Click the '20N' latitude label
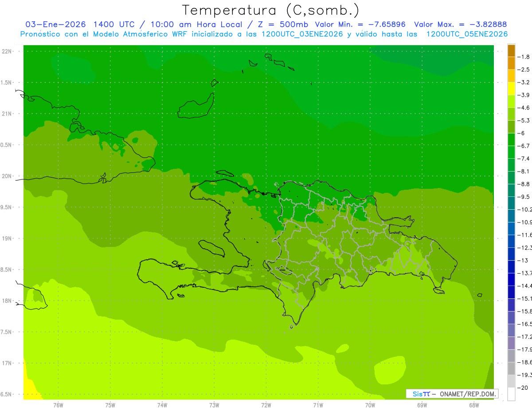The image size is (532, 411). pos(7,176)
